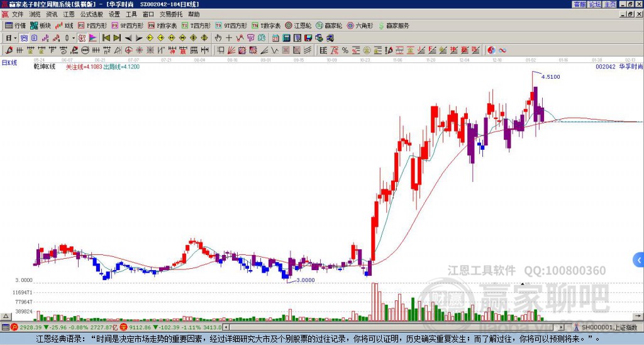Open the T数字表 tool
The width and height of the screenshot is (644, 345).
pyautogui.click(x=266, y=25)
